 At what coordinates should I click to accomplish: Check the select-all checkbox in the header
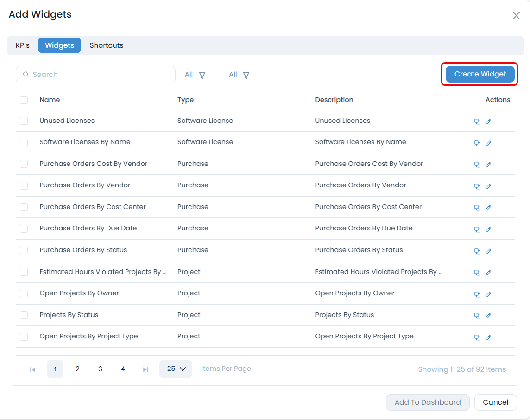click(24, 100)
